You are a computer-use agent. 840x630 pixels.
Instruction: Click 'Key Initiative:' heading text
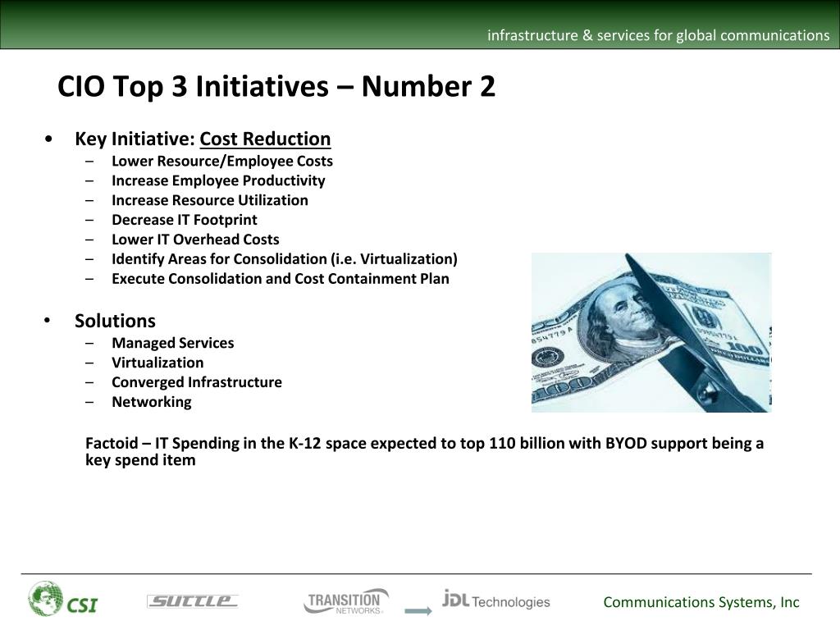135,139
